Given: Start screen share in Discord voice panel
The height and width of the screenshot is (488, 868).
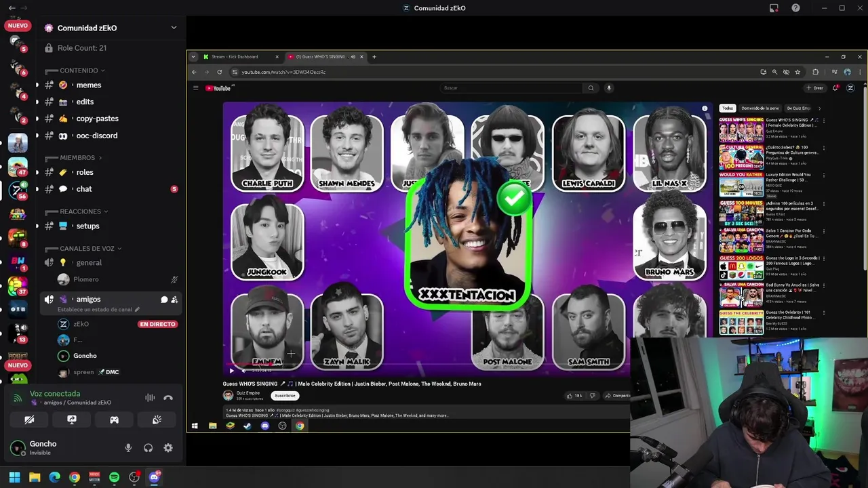Looking at the screenshot, I should [x=72, y=420].
